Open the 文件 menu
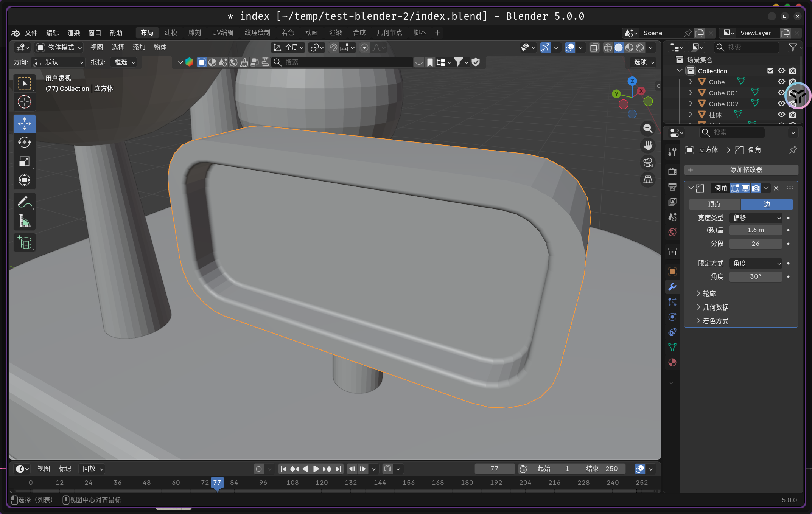 (31, 33)
